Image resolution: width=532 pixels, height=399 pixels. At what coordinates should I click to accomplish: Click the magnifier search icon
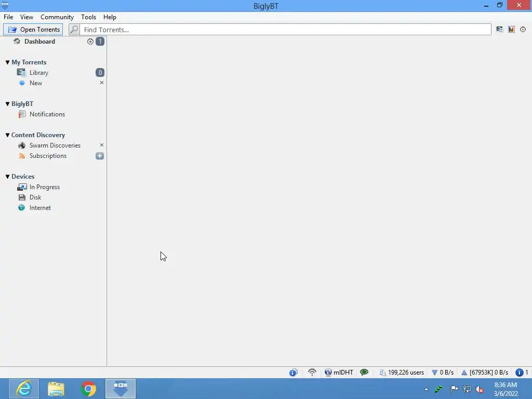tap(74, 30)
